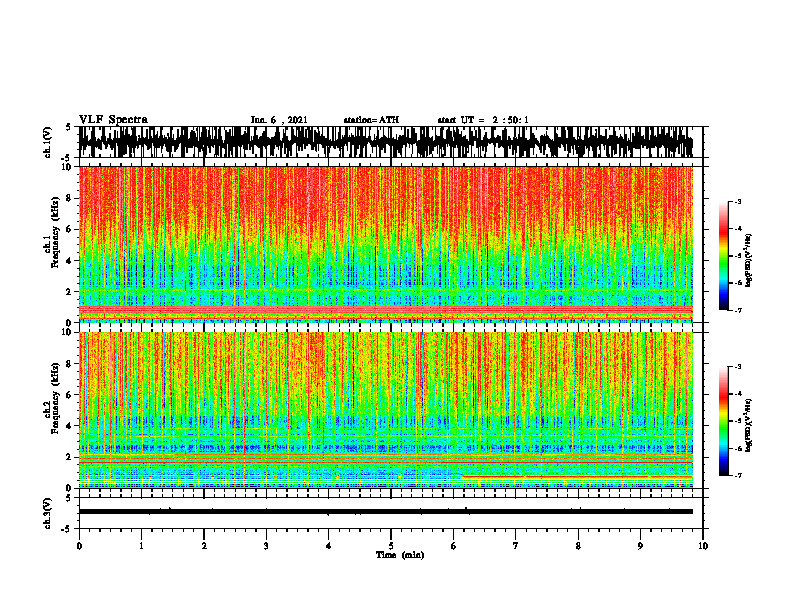Click the "8" kHz tick on ch.1 axis
792x612 pixels.
click(70, 198)
